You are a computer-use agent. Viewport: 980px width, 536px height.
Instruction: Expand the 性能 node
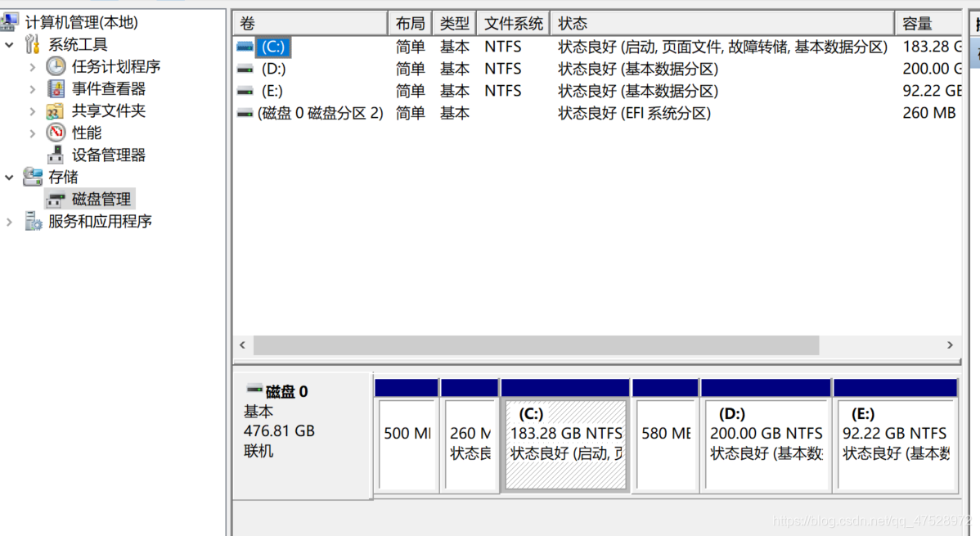click(33, 133)
